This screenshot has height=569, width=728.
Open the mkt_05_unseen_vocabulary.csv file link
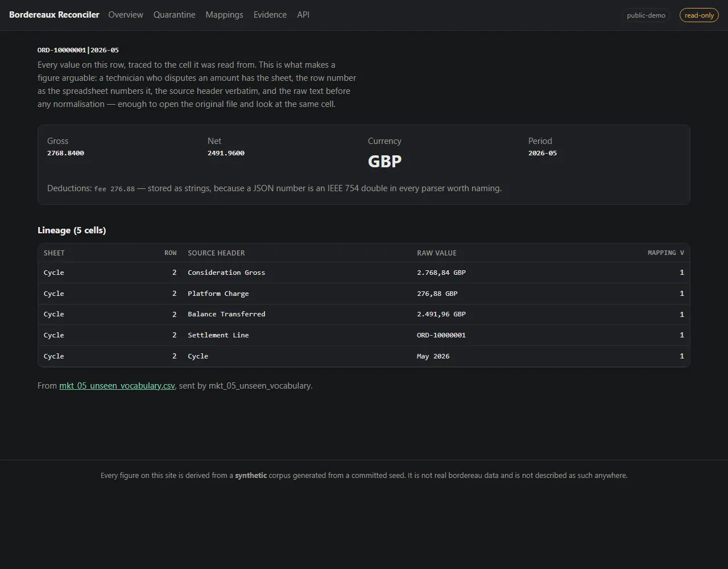pos(117,386)
